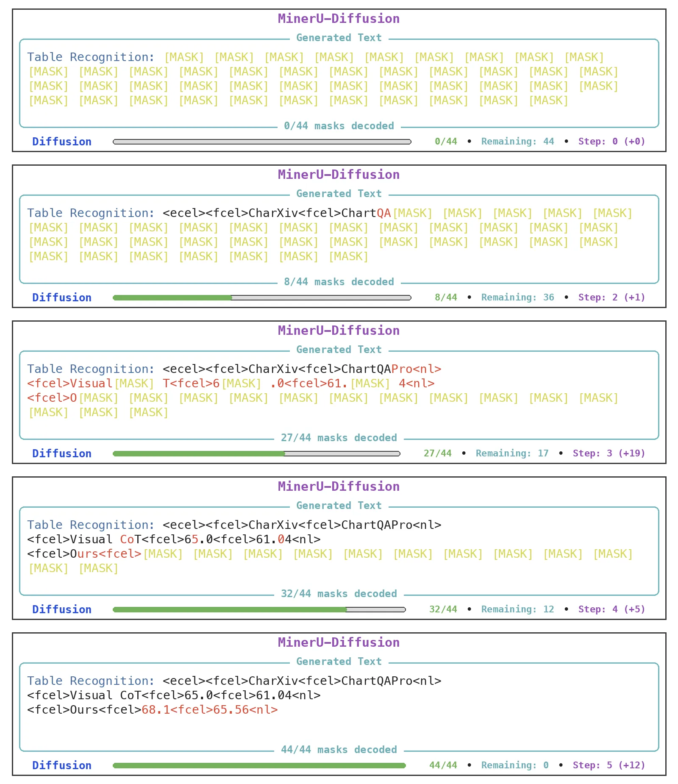Select the "44/44 masks decoded" label

[339, 750]
